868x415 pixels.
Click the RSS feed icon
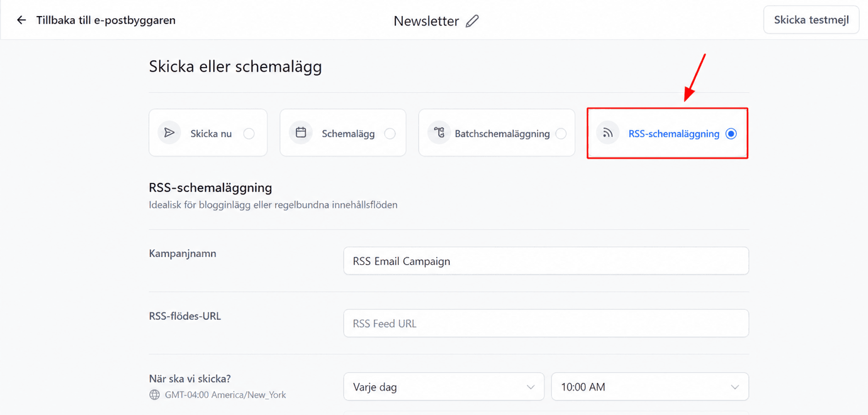(x=608, y=133)
